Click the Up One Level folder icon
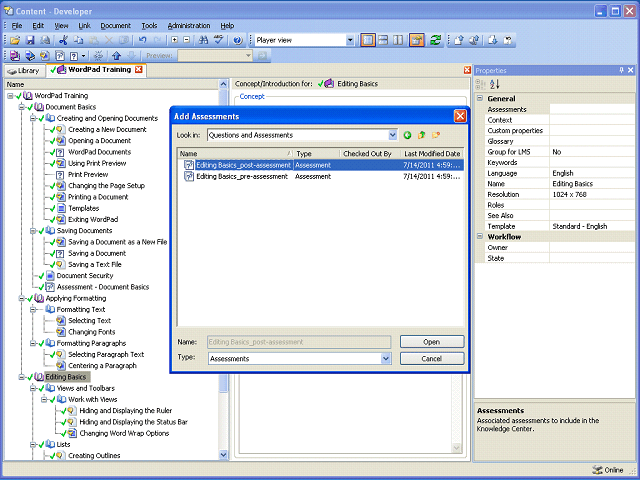Screen dimensions: 640x480 pos(421,135)
